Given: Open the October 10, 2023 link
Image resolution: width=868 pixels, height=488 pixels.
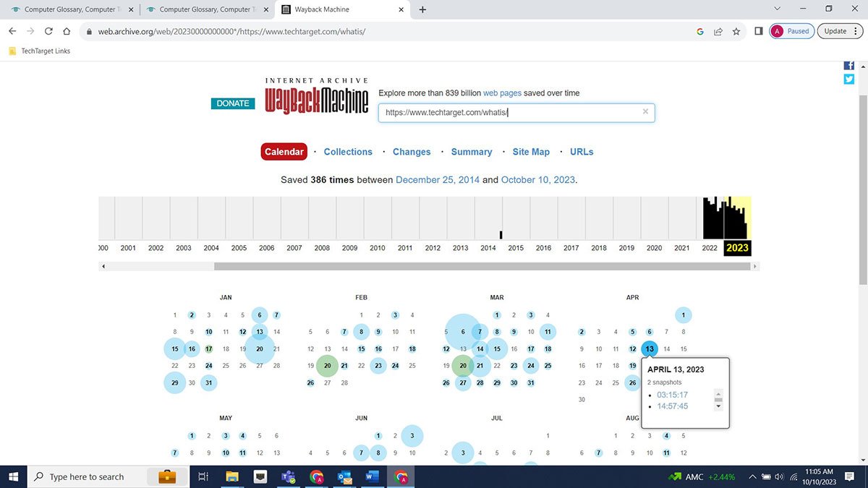Looking at the screenshot, I should [537, 179].
